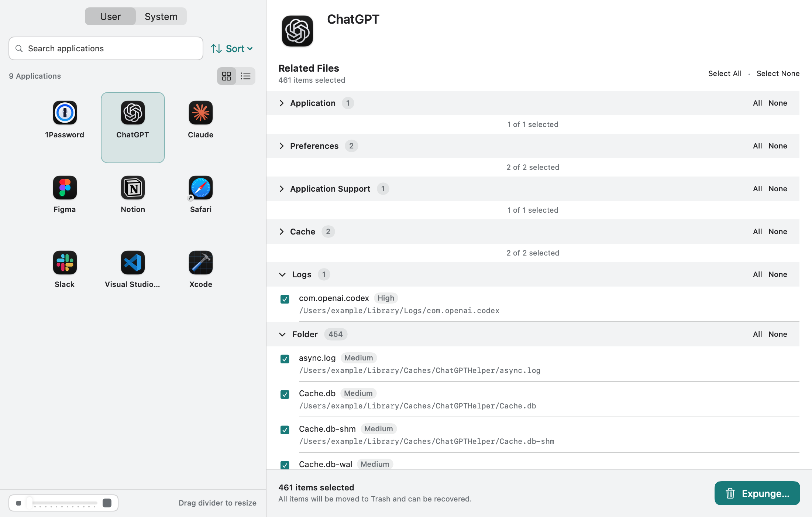
Task: Click the large icon size button
Action: [107, 503]
